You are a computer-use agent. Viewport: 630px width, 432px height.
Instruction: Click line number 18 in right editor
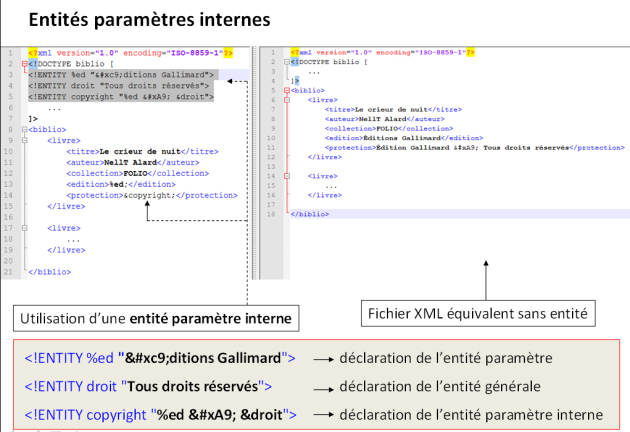[271, 214]
